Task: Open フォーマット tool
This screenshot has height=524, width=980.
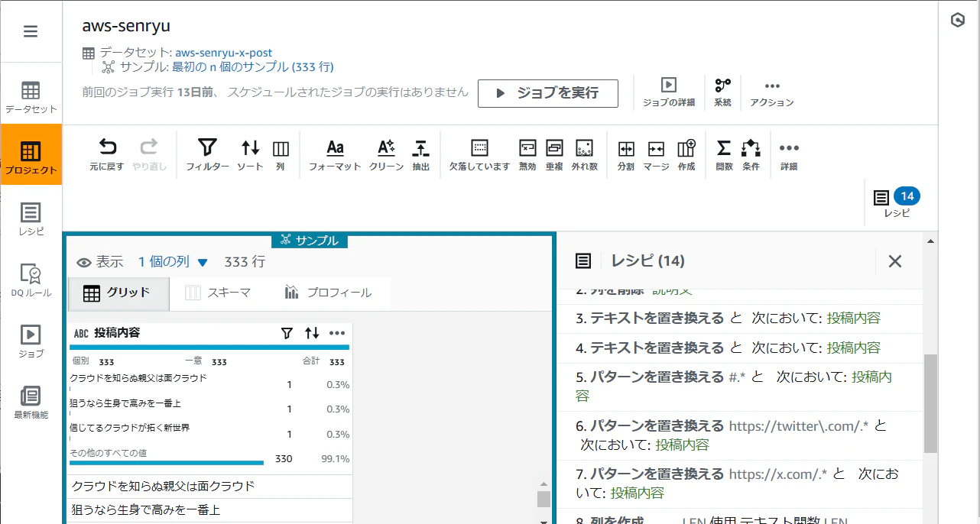Action: click(x=335, y=154)
